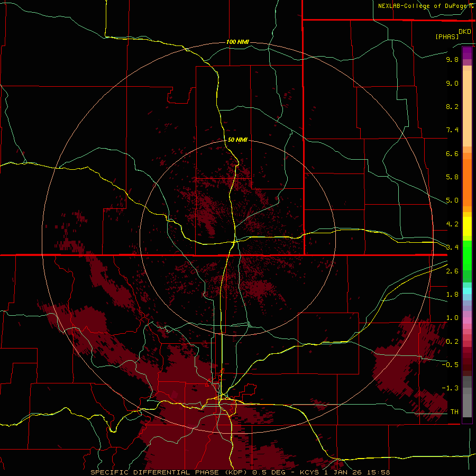The height and width of the screenshot is (476, 476).
Task: Click the 50 NMI range ring label
Action: [x=237, y=140]
